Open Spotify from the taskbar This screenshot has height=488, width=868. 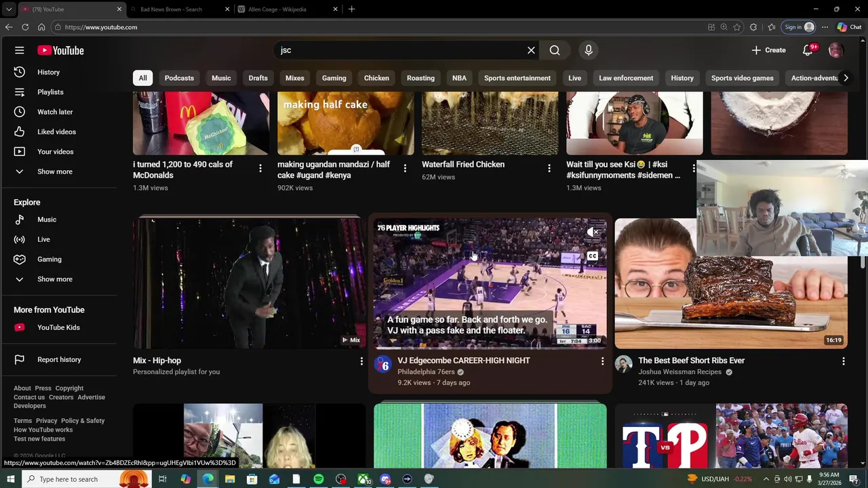[x=319, y=479]
